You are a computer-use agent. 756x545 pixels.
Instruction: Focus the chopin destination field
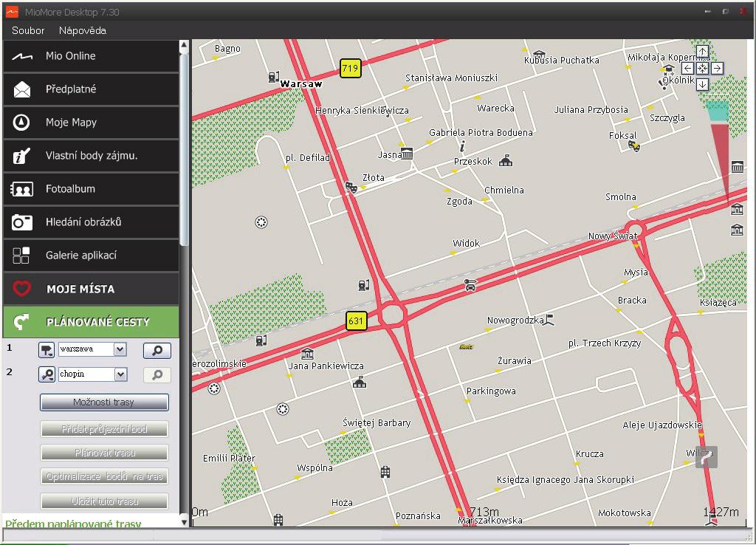click(87, 374)
